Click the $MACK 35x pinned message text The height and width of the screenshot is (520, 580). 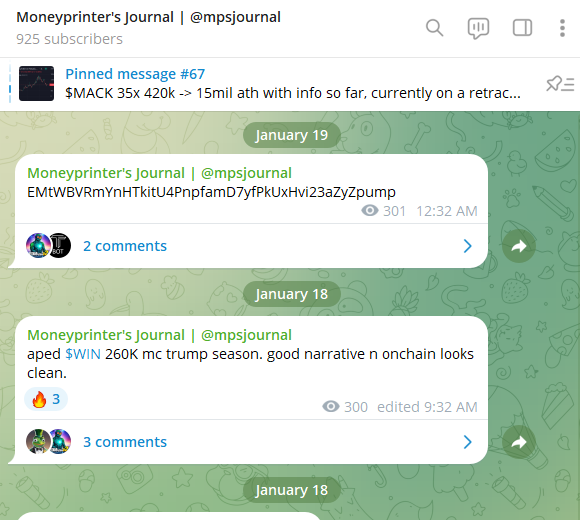[293, 93]
